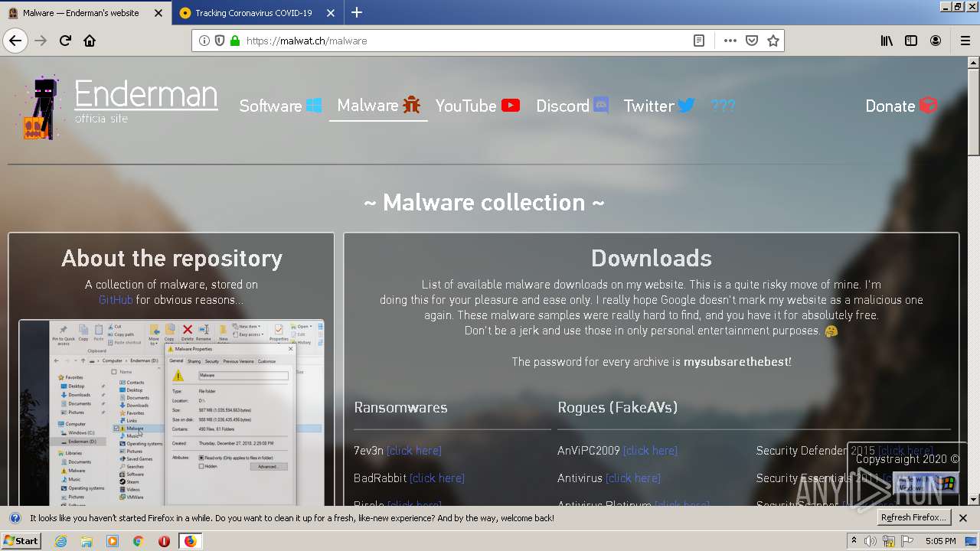The image size is (980, 551).
Task: Open the Malware navigation link
Action: pos(378,106)
